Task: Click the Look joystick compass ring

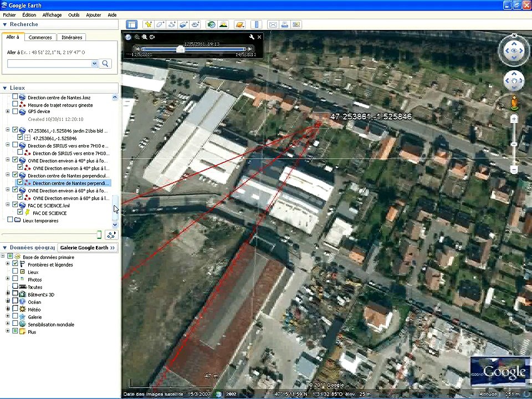Action: [x=514, y=50]
